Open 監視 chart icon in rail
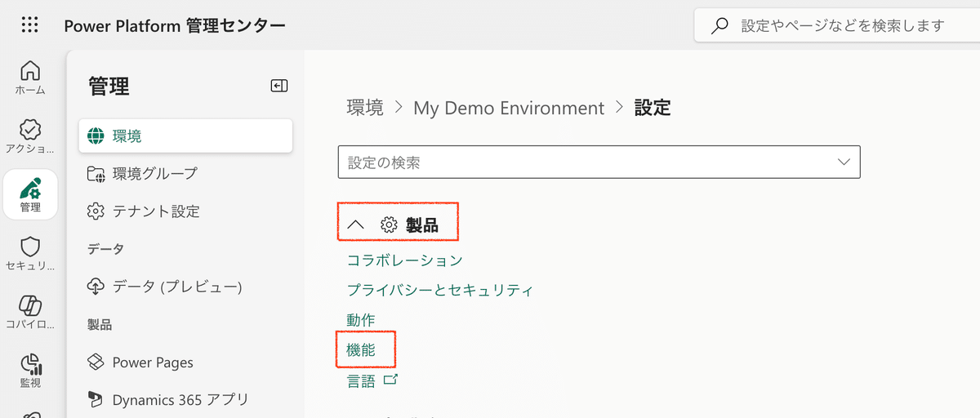This screenshot has width=980, height=418. click(30, 370)
